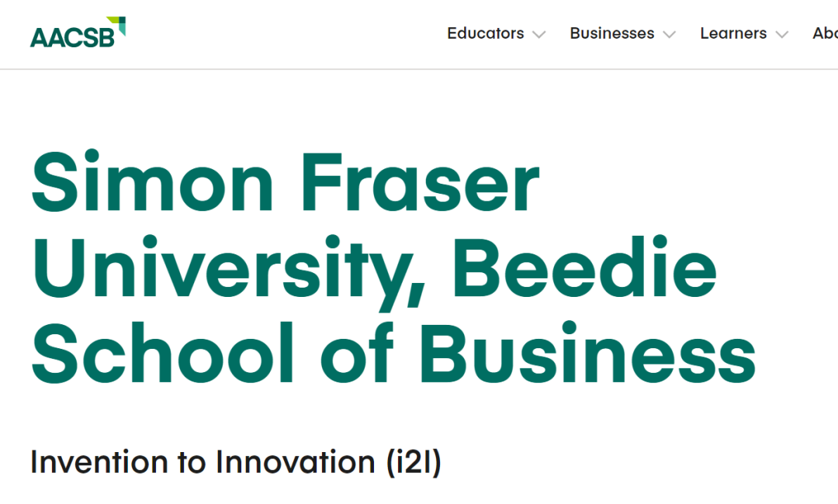Click the word "to" in the subtitle

click(x=190, y=463)
